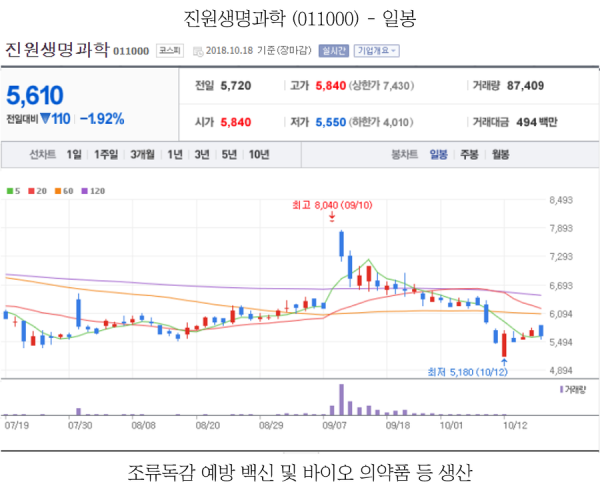Screen dimensions: 600x494
Task: Click the 진원생명과학 stock name heading
Action: (57, 50)
